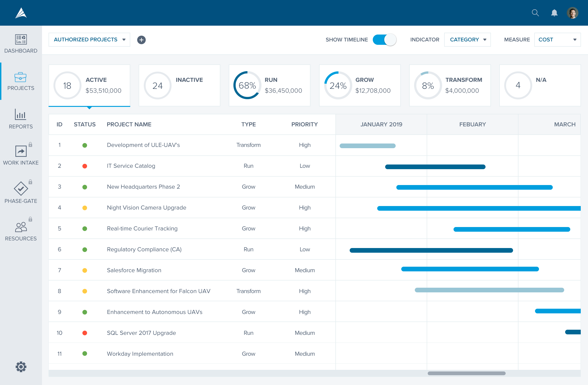This screenshot has height=385, width=588.
Task: Click the lock on Work Intake
Action: 30,144
